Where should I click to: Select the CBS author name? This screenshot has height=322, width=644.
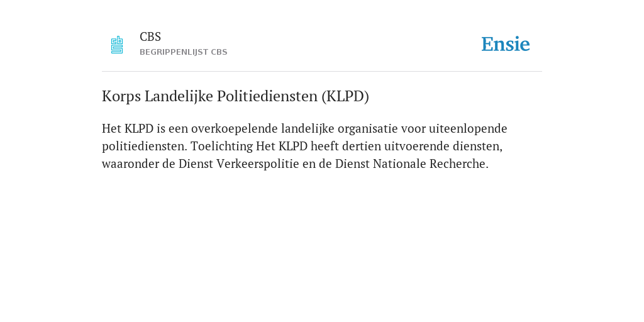click(x=150, y=37)
